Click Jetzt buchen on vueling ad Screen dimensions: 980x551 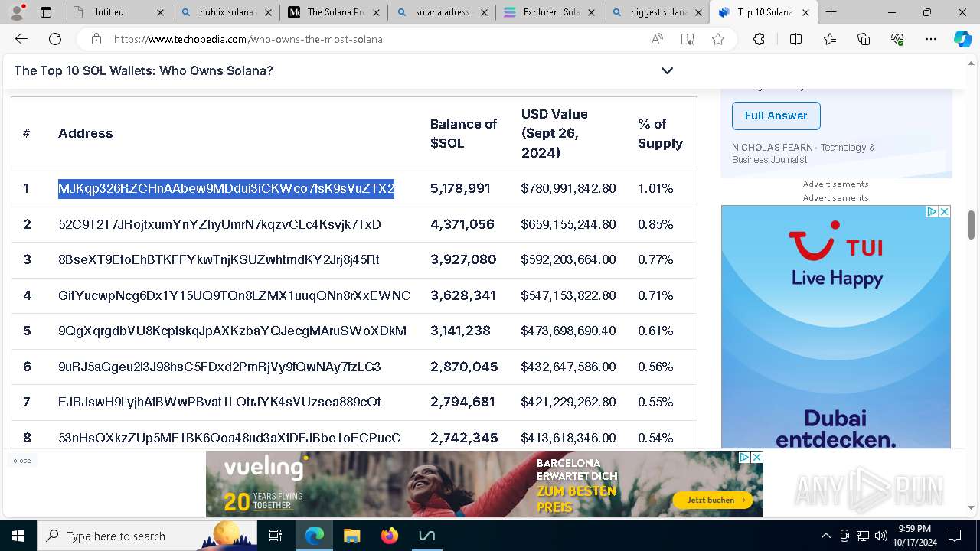[x=711, y=500]
